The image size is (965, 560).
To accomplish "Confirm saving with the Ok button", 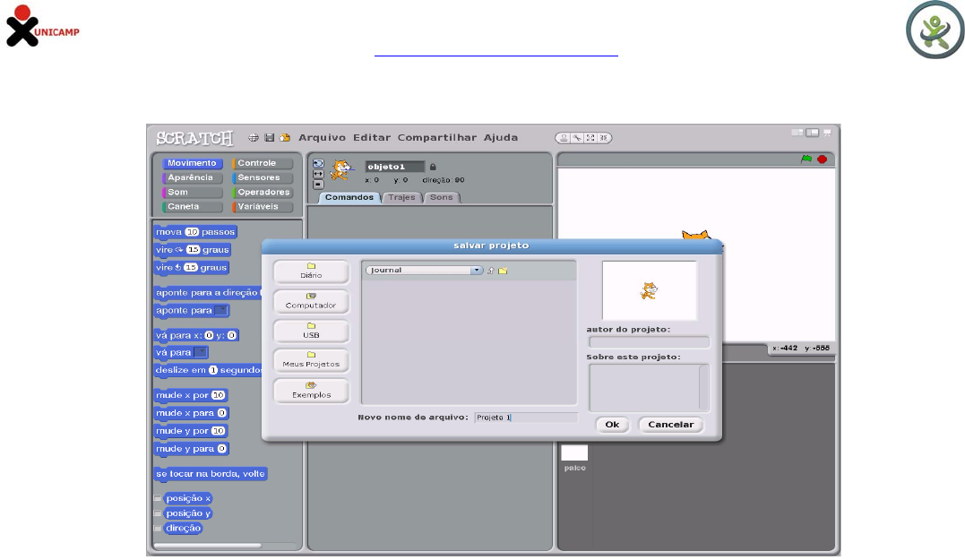I will (612, 425).
